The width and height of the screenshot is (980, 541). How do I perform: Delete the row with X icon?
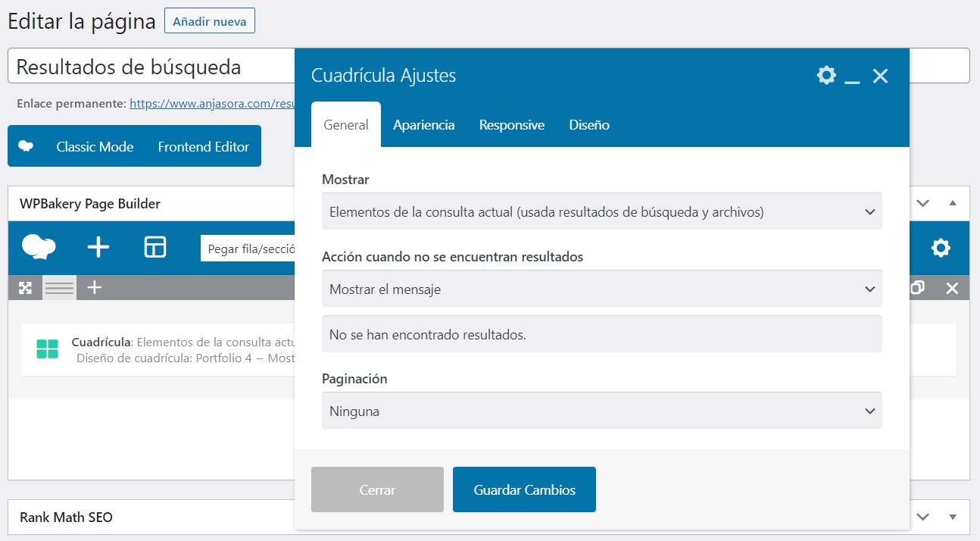coord(952,288)
